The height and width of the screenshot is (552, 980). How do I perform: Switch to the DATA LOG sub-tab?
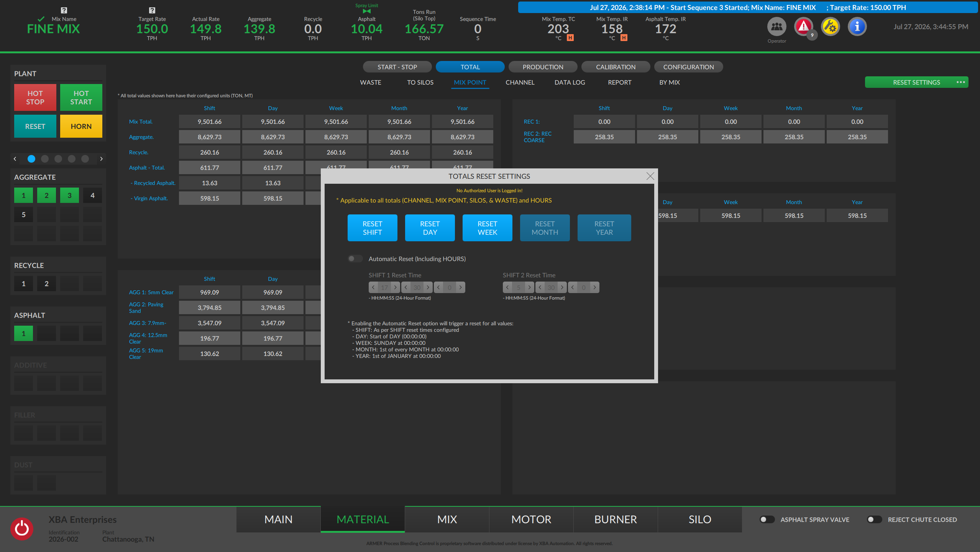(570, 82)
